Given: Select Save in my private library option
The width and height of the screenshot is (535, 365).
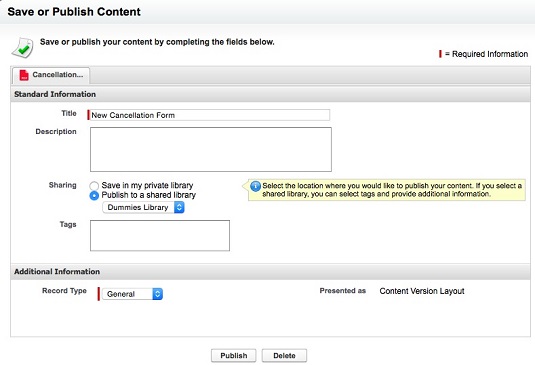Looking at the screenshot, I should 94,186.
